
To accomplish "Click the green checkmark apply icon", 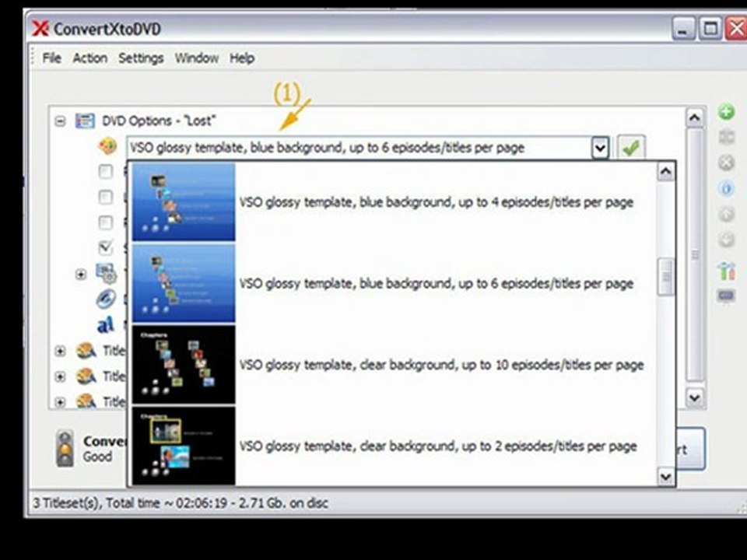I will (631, 148).
